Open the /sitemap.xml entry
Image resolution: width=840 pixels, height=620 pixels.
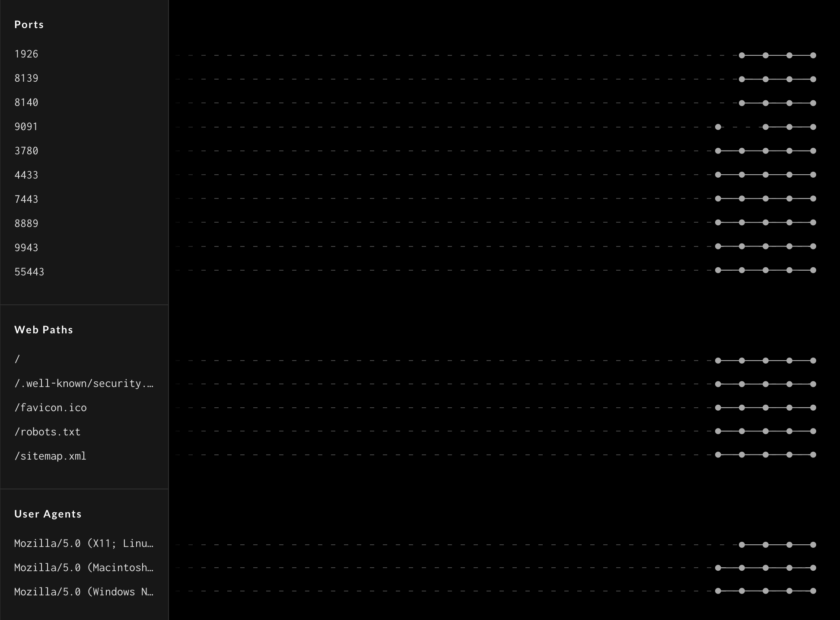[50, 456]
